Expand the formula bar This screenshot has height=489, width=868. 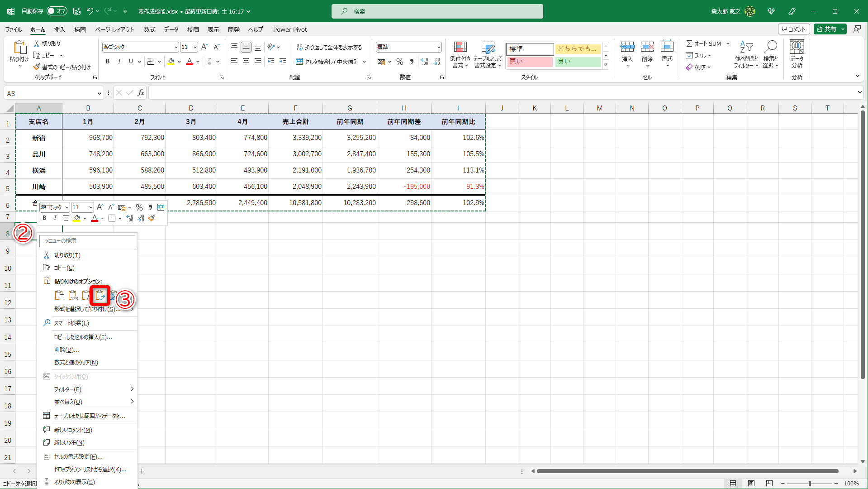pyautogui.click(x=859, y=92)
